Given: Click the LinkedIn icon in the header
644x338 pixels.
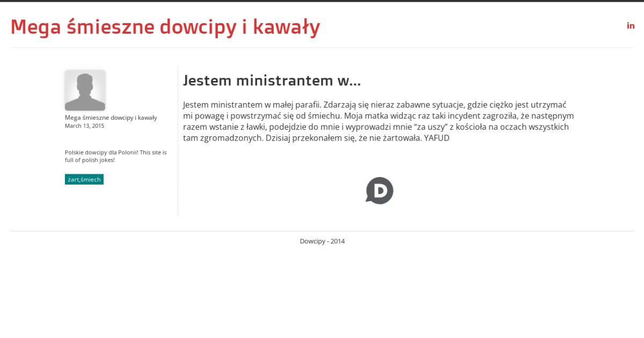Looking at the screenshot, I should click(631, 26).
